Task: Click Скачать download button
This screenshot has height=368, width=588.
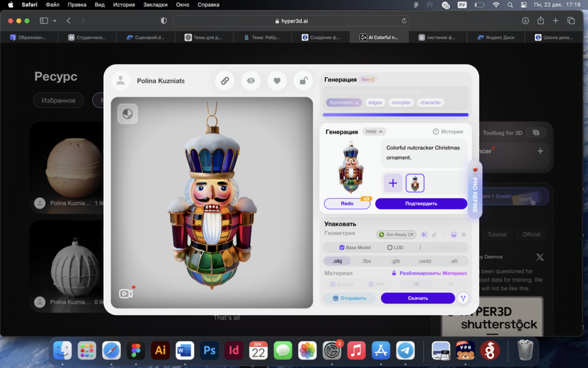Action: [x=417, y=298]
